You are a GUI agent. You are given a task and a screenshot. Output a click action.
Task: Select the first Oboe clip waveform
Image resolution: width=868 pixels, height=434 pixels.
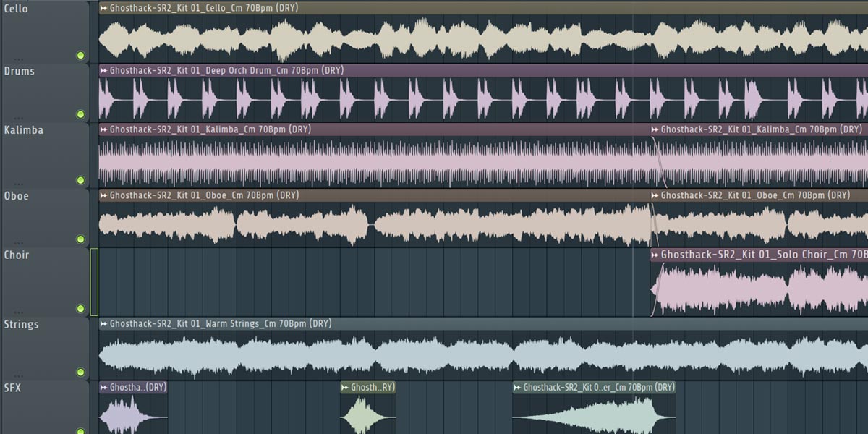pos(375,225)
